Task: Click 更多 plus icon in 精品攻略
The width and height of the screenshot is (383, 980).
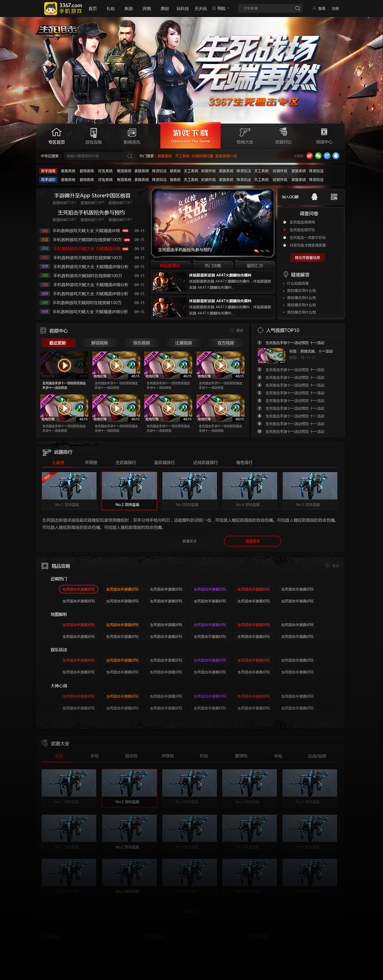Action: coord(328,566)
